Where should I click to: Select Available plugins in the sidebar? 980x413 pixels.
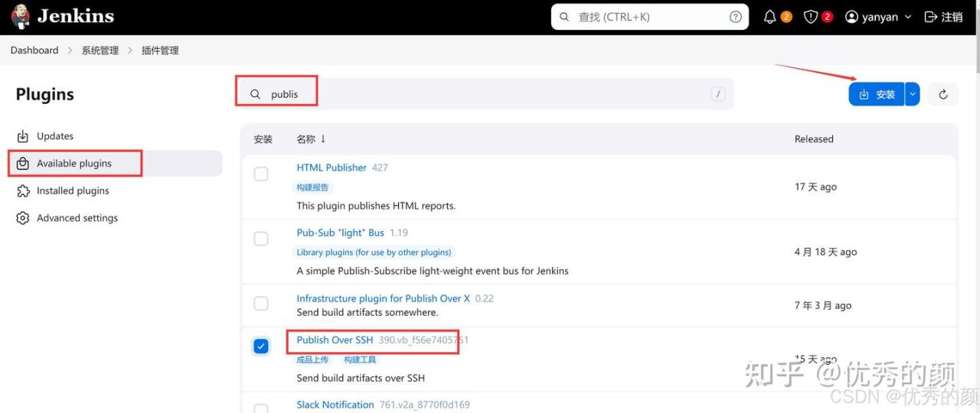coord(74,164)
